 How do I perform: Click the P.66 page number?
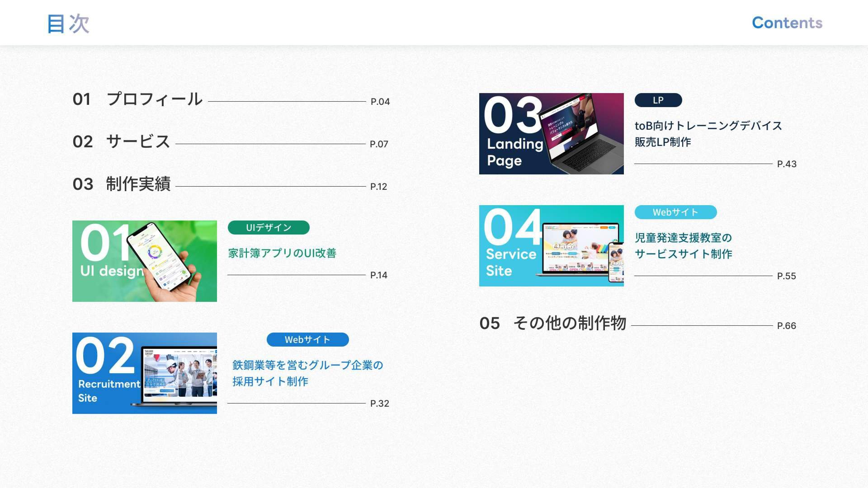(786, 326)
